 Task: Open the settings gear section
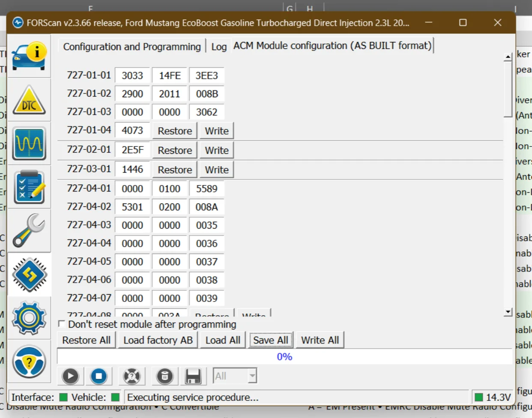(29, 318)
